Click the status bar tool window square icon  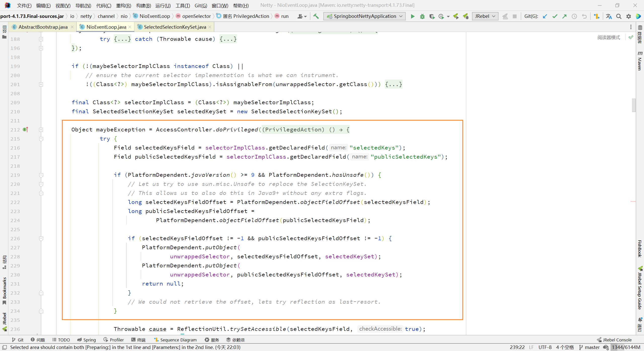4,347
